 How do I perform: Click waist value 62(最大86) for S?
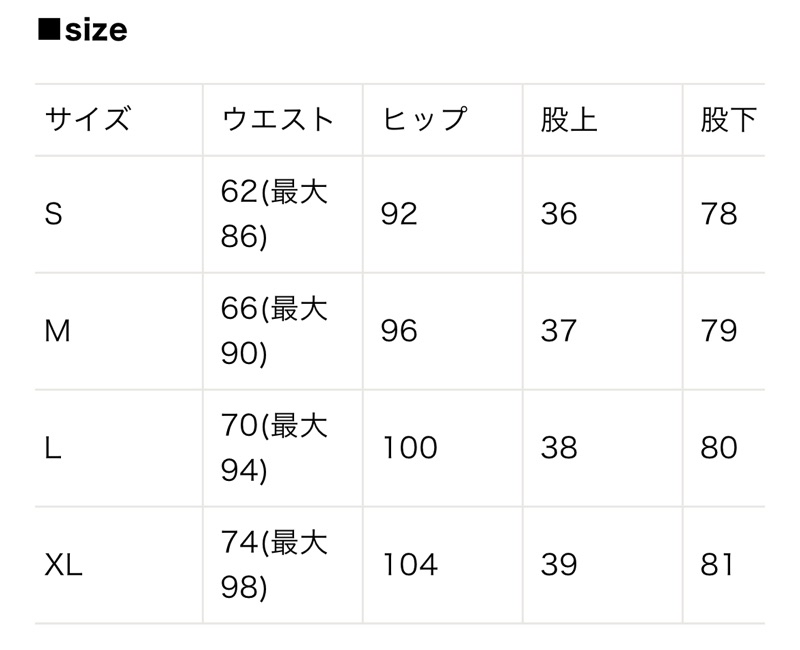tap(274, 214)
